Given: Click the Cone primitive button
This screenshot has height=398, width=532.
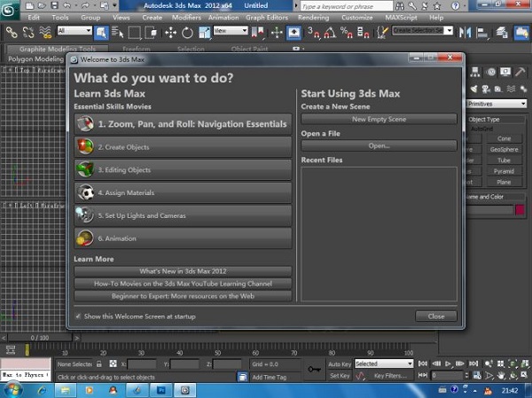Looking at the screenshot, I should [x=504, y=138].
